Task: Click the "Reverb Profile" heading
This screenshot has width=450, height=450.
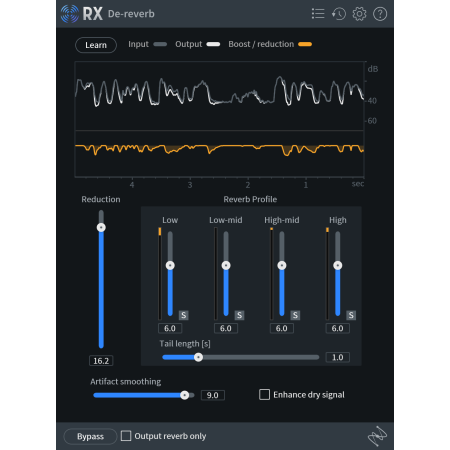Action: pyautogui.click(x=250, y=199)
